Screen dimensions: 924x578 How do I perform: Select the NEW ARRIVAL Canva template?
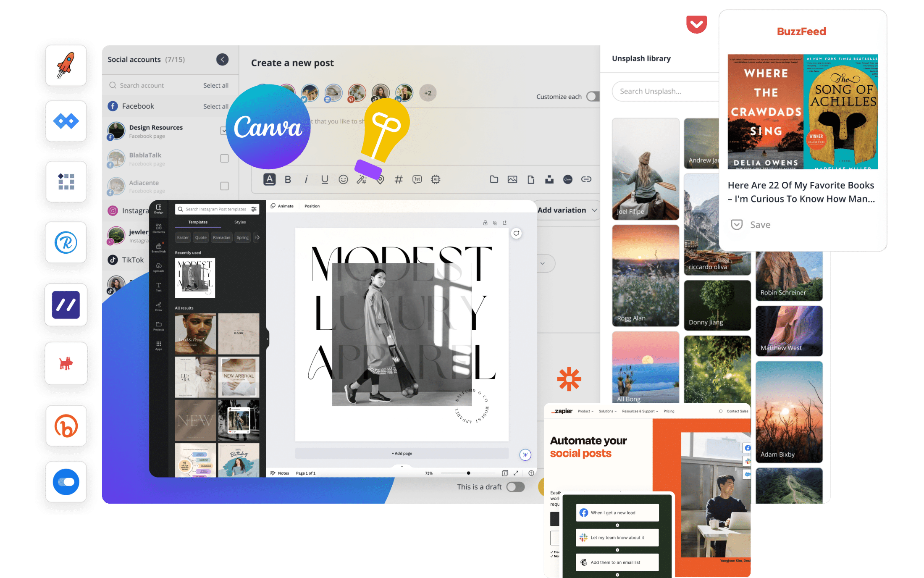(239, 377)
